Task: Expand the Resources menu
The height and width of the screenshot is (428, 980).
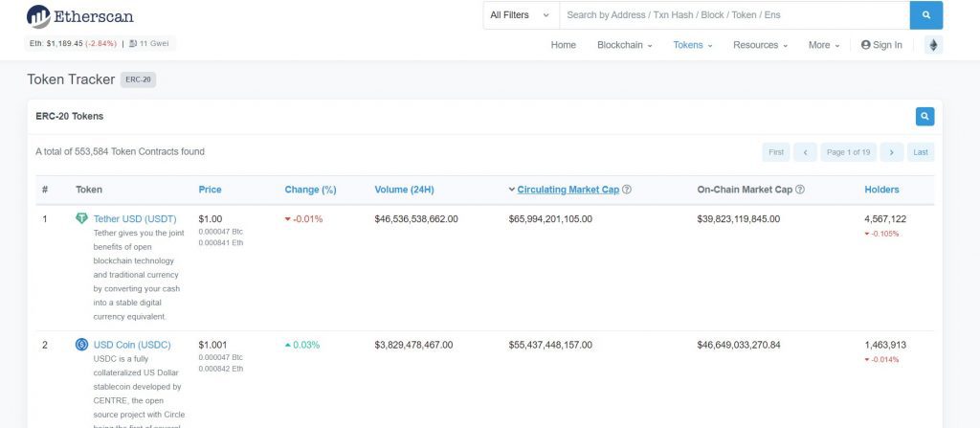Action: pyautogui.click(x=760, y=45)
